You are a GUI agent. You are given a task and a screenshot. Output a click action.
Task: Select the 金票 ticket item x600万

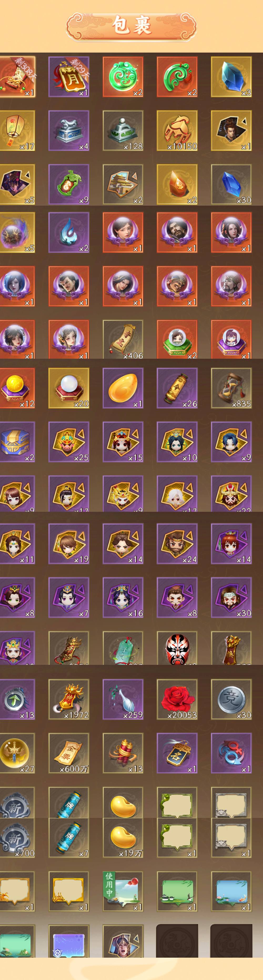[x=69, y=753]
